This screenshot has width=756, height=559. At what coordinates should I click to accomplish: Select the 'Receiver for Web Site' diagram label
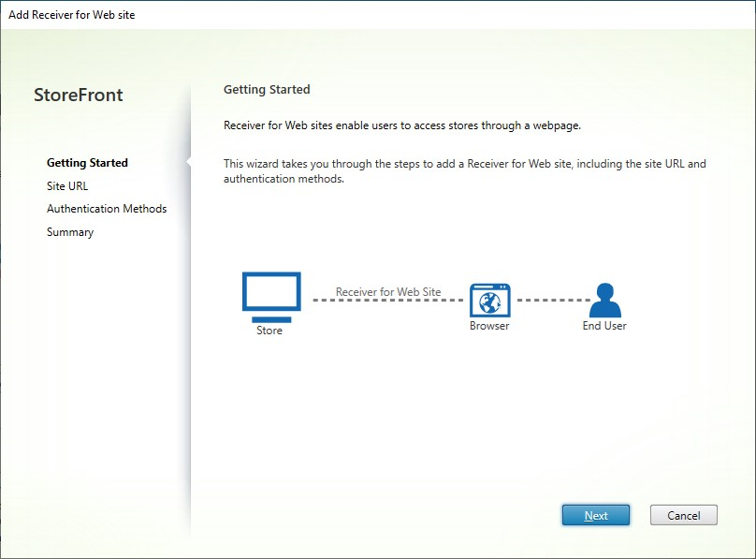coord(388,292)
